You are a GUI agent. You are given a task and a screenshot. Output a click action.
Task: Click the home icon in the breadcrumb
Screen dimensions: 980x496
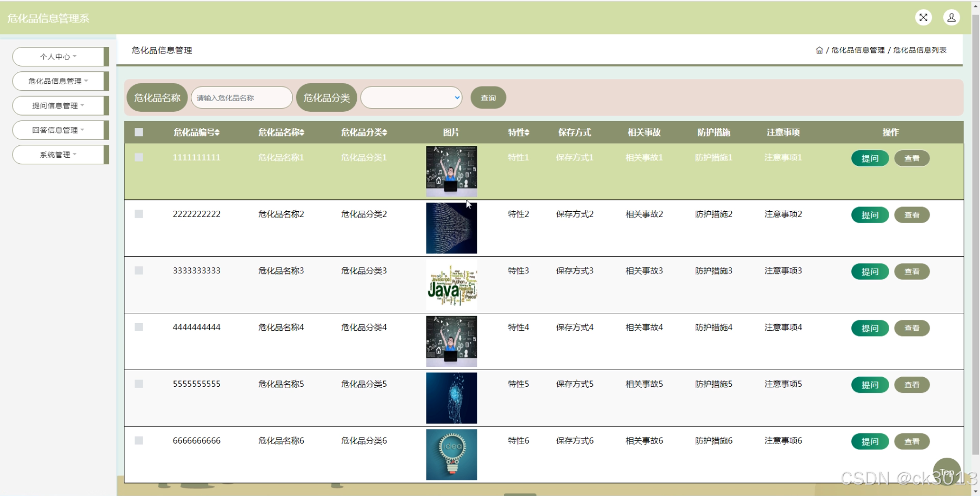click(819, 50)
